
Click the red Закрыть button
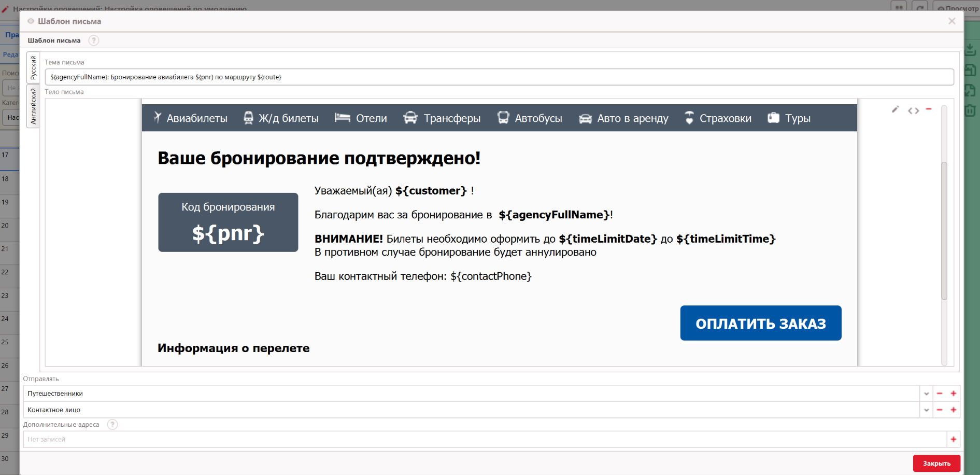tap(936, 463)
